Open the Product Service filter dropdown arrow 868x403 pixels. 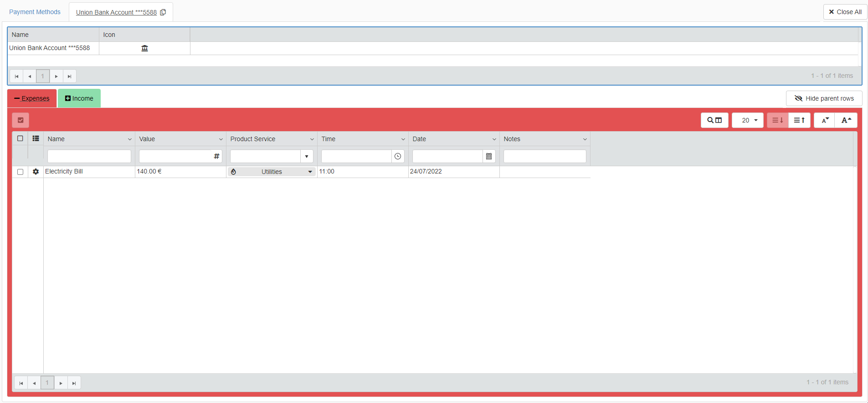click(x=307, y=156)
